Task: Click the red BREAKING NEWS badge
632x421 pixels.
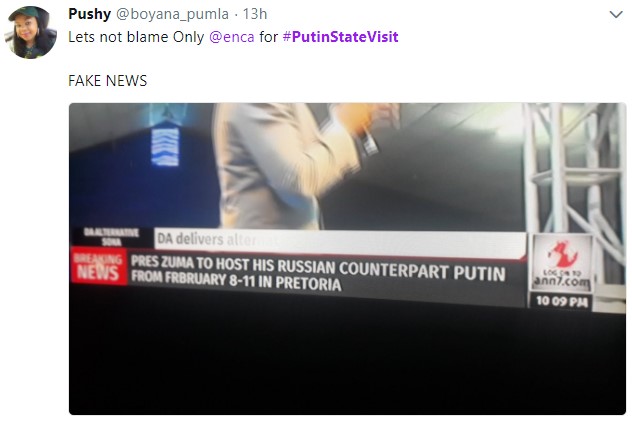Action: [x=98, y=266]
